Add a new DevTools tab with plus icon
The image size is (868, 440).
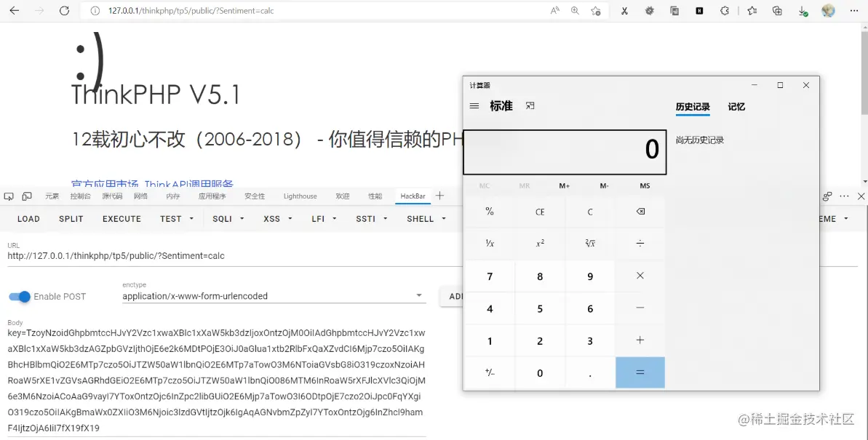coord(439,196)
